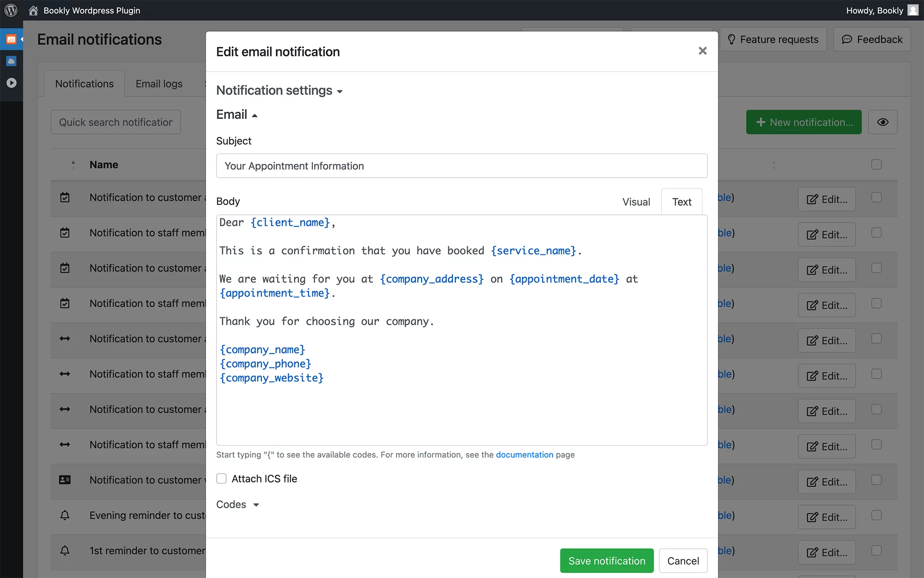
Task: Click calendar-check icon in first notification row
Action: (x=65, y=197)
